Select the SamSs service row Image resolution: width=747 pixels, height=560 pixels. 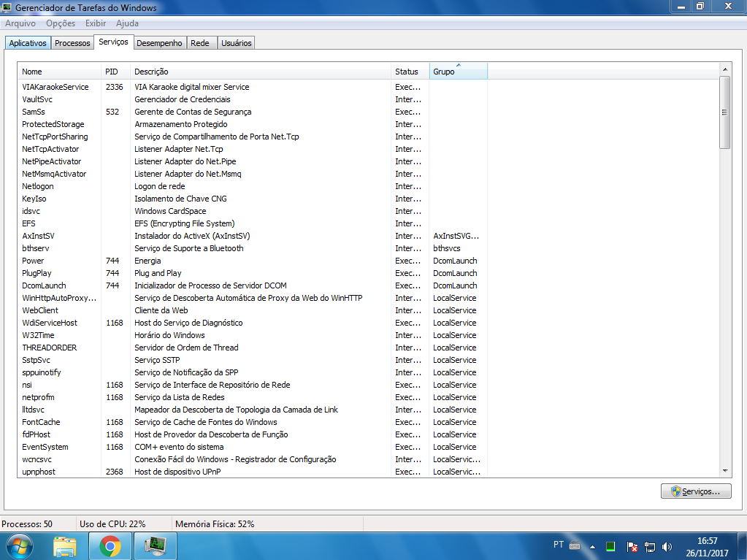pos(253,112)
